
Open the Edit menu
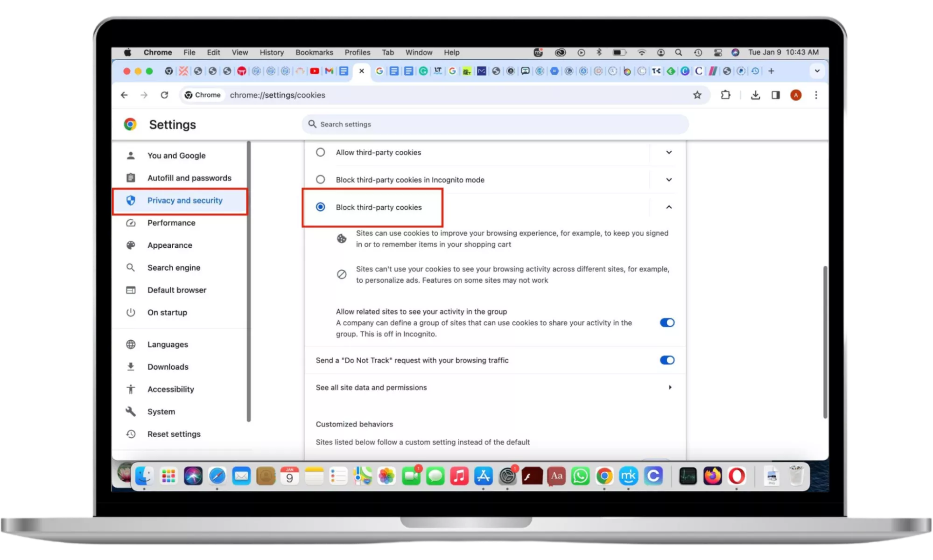[213, 52]
